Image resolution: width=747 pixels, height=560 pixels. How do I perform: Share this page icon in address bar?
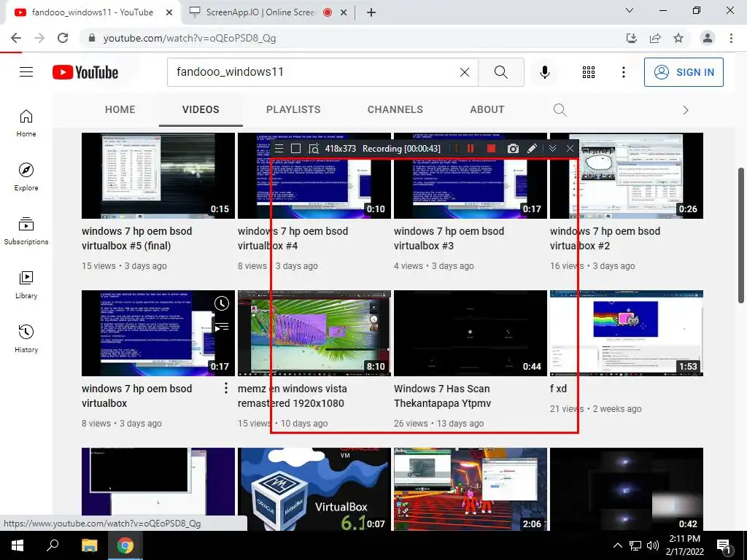pyautogui.click(x=655, y=38)
